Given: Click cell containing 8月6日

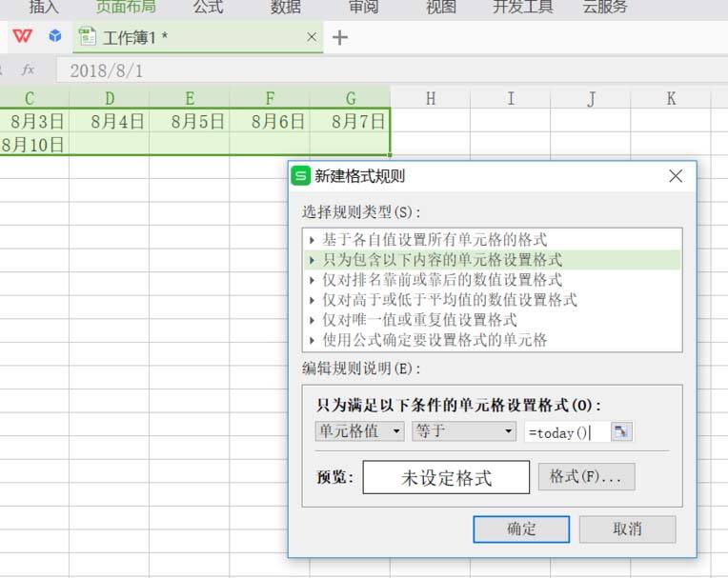Looking at the screenshot, I should 270,121.
